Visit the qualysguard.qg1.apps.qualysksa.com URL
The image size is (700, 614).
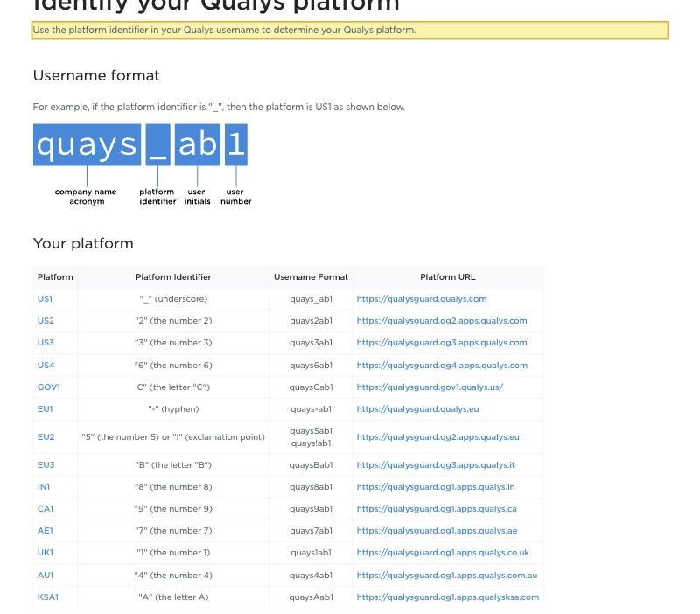[448, 597]
